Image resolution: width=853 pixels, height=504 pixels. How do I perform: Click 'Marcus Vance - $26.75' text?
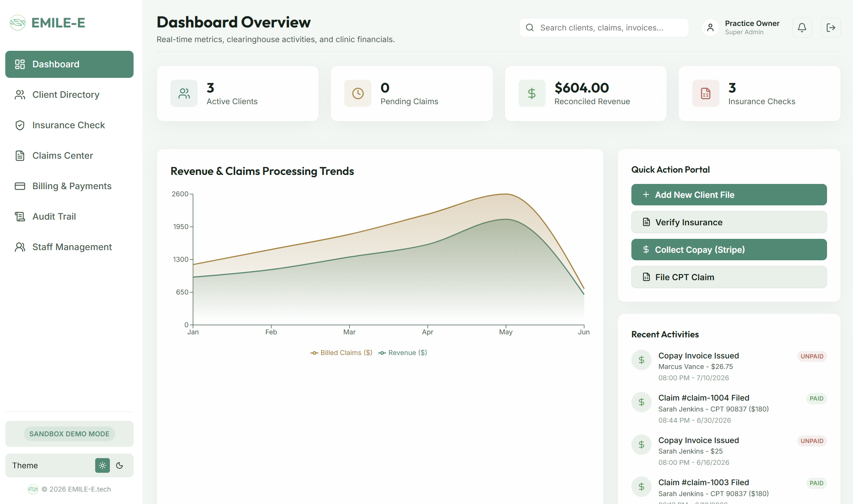pos(696,367)
